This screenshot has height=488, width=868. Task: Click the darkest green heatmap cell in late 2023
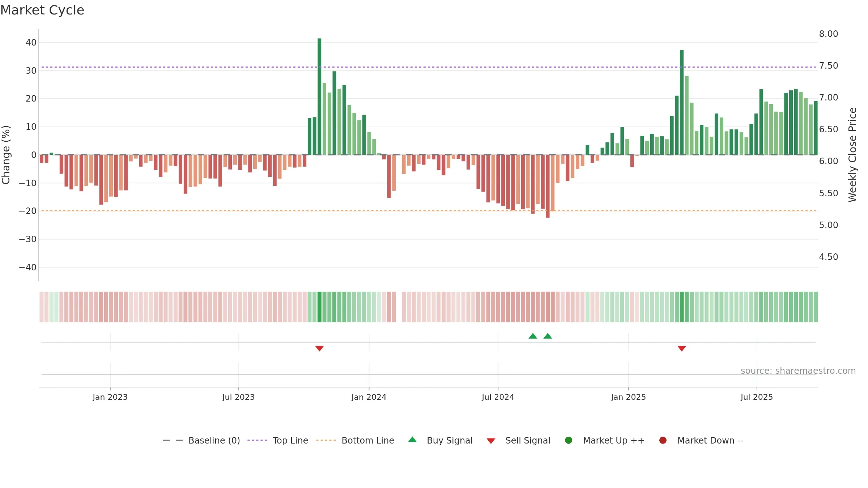(319, 307)
